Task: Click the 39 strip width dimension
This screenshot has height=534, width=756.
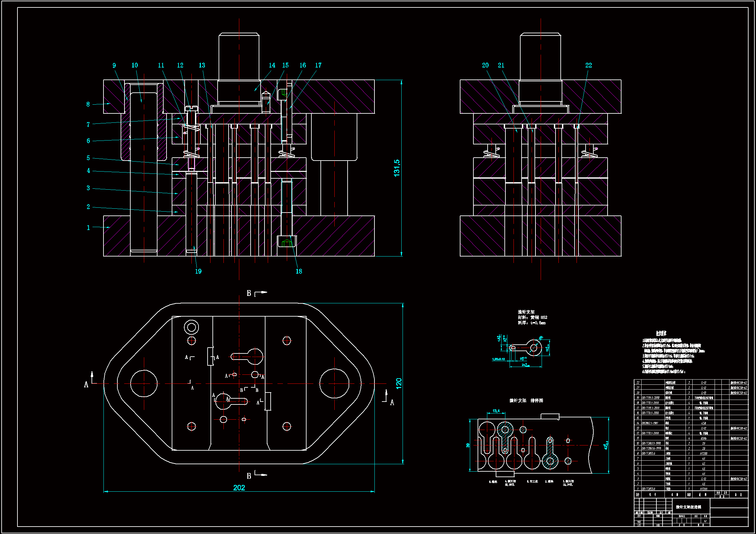Action: pos(468,445)
